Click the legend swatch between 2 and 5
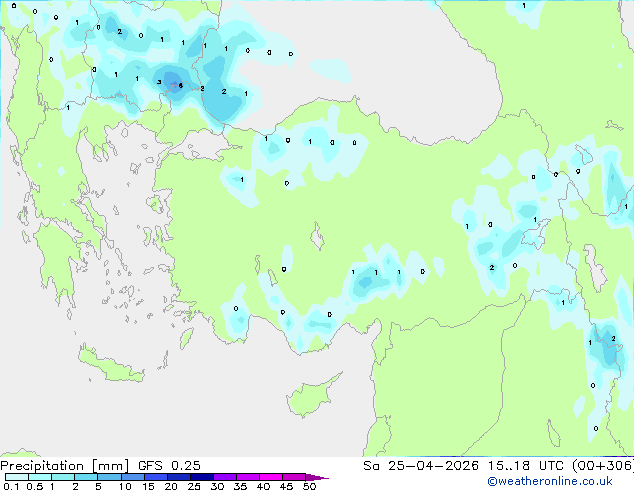634x490 pixels. point(86,477)
